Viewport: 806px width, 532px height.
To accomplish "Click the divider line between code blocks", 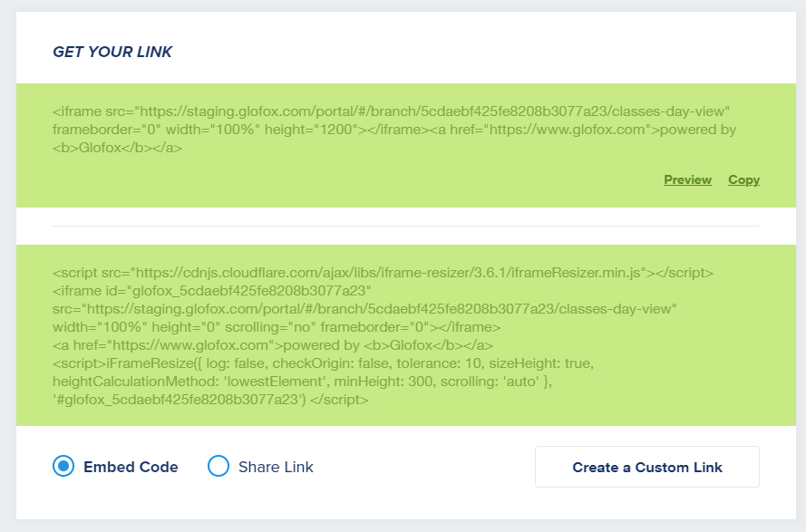I will coord(405,226).
